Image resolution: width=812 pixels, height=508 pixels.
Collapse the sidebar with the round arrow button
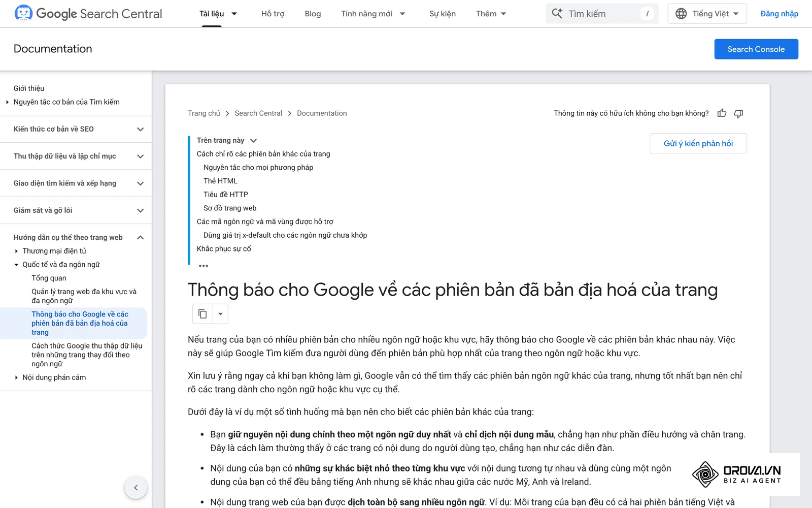pyautogui.click(x=136, y=488)
